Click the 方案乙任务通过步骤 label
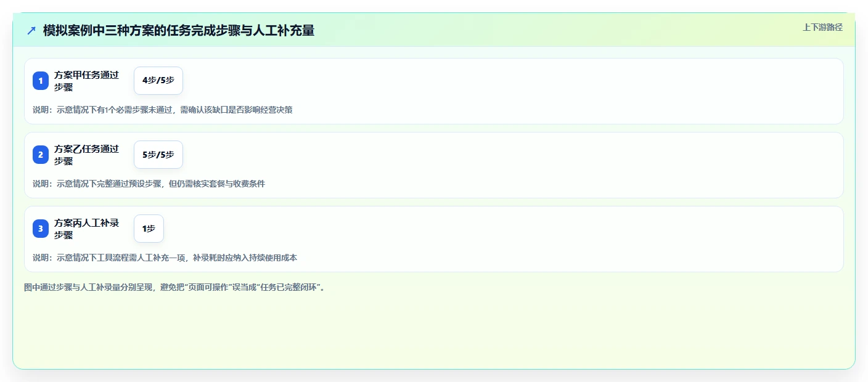Screen dimensions: 868x382 point(86,155)
